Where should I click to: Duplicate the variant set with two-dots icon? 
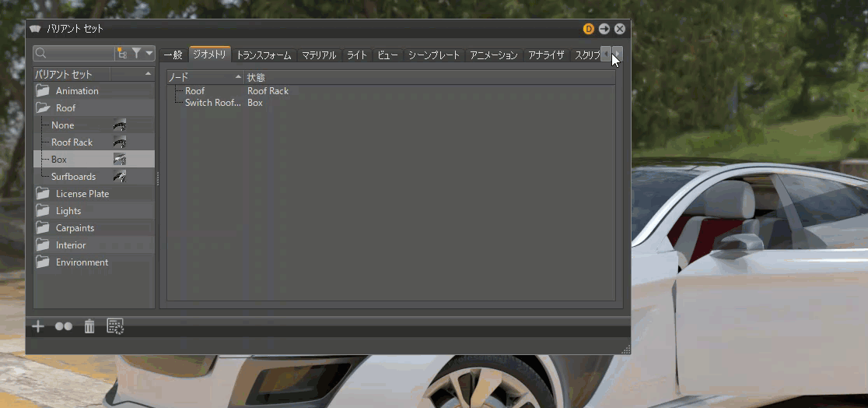point(64,326)
